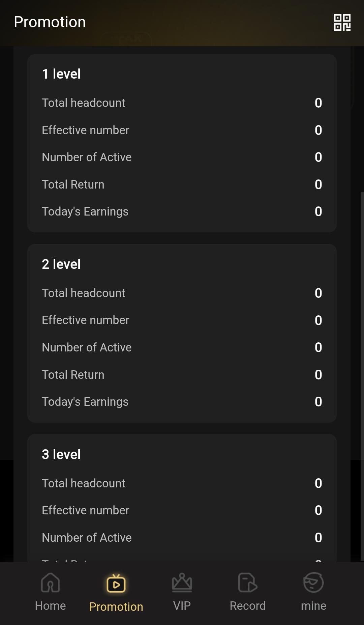
Task: Tap the Home house icon
Action: point(50,583)
